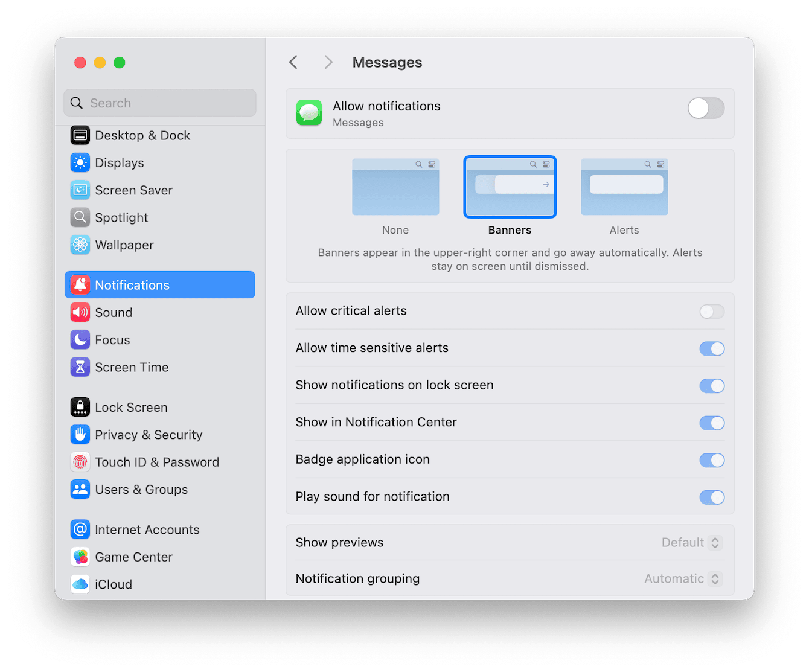Go forward with the right chevron

[x=328, y=62]
